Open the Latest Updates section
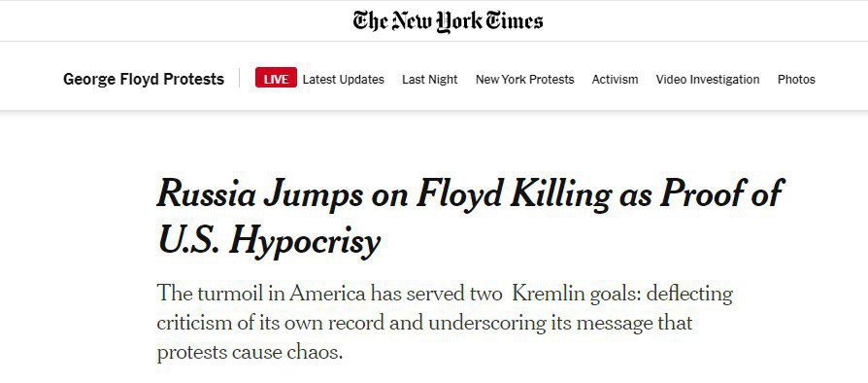The height and width of the screenshot is (383, 868). tap(343, 80)
